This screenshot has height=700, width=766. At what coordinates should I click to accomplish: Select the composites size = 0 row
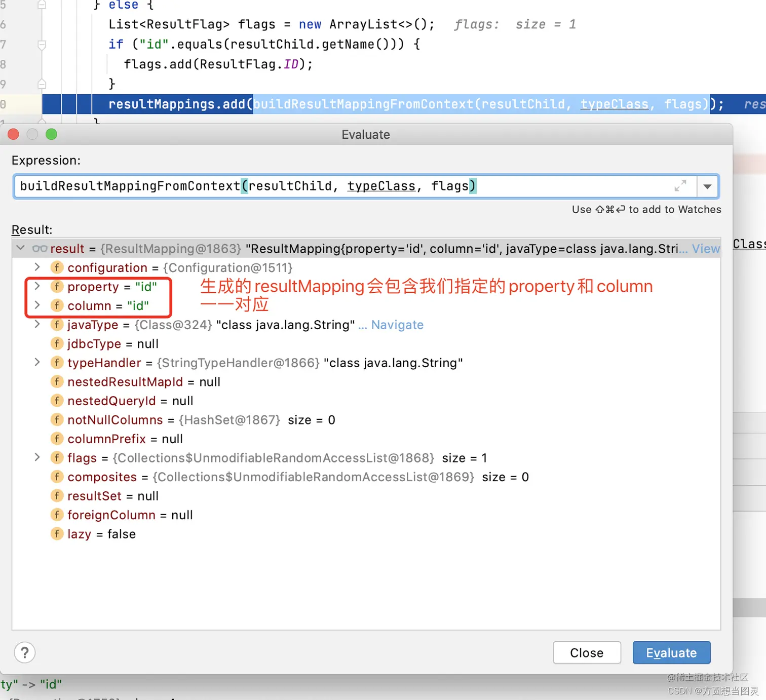pos(366,477)
